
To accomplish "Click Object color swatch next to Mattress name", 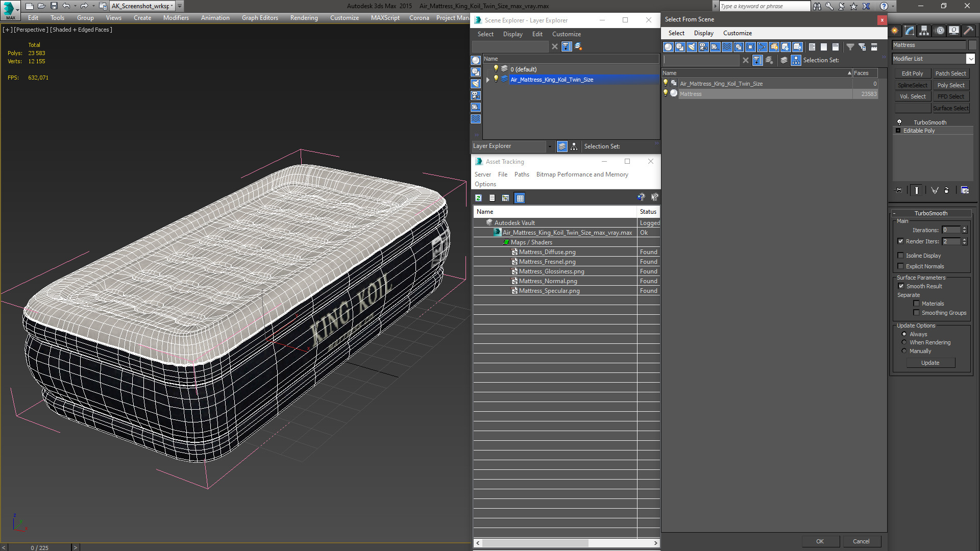I will (x=972, y=45).
